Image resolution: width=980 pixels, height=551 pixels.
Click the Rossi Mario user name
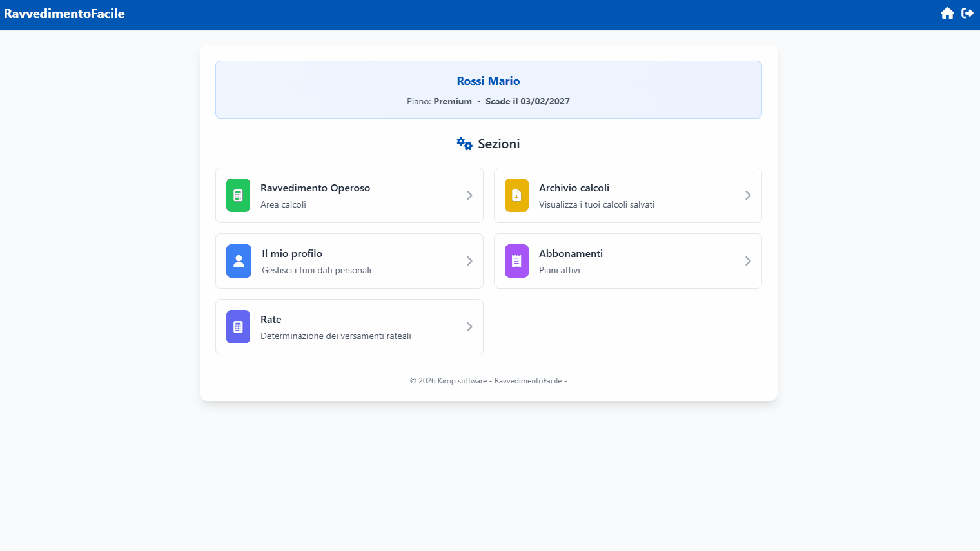pyautogui.click(x=488, y=81)
